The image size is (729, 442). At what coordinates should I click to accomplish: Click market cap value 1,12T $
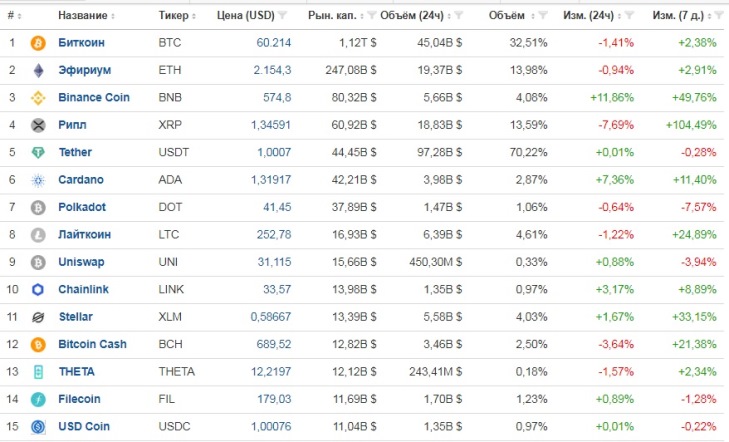click(358, 43)
